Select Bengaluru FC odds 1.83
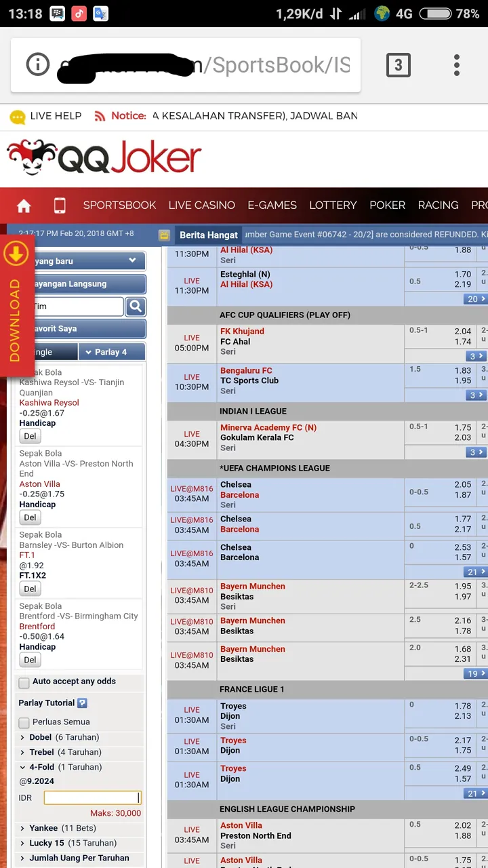The width and height of the screenshot is (488, 868). [463, 371]
